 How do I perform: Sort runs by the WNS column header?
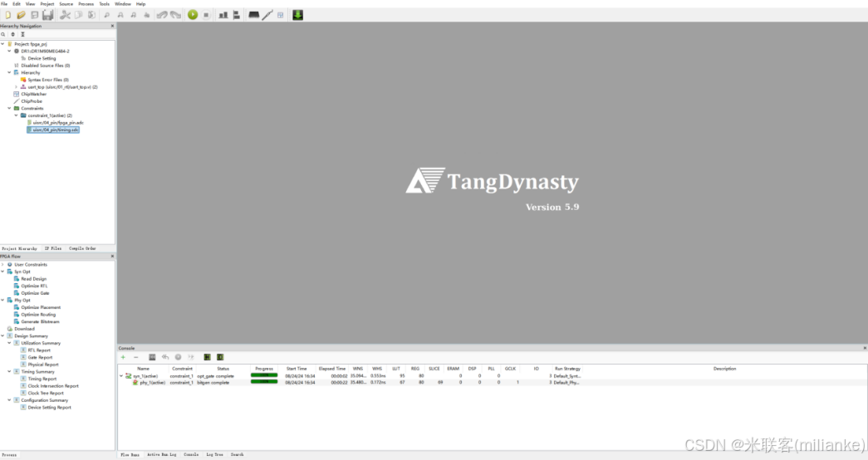tap(358, 369)
